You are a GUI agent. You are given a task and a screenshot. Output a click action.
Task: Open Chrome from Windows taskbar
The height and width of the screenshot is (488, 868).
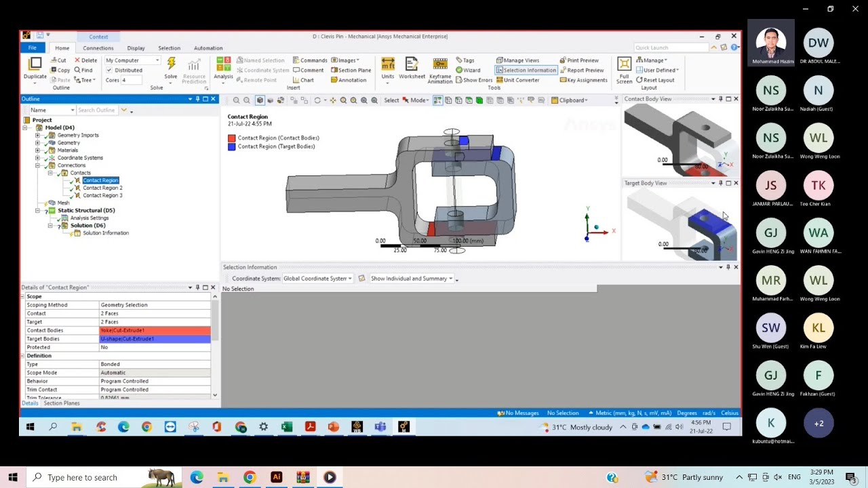250,477
